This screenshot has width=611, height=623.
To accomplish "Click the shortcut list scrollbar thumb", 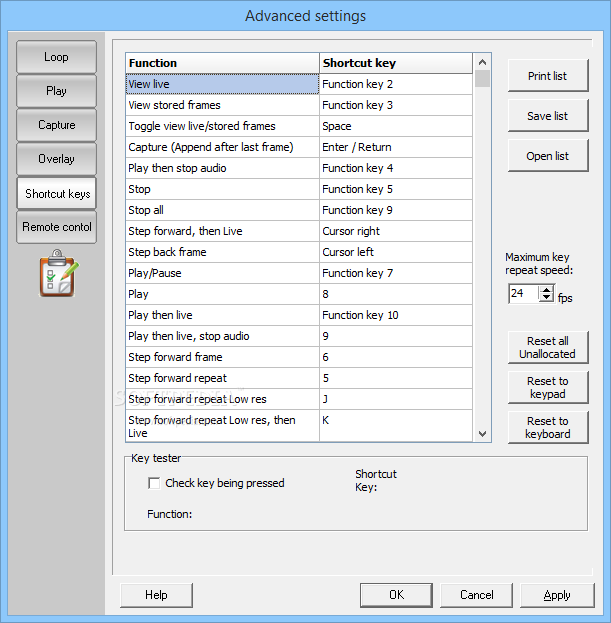I will pos(482,79).
